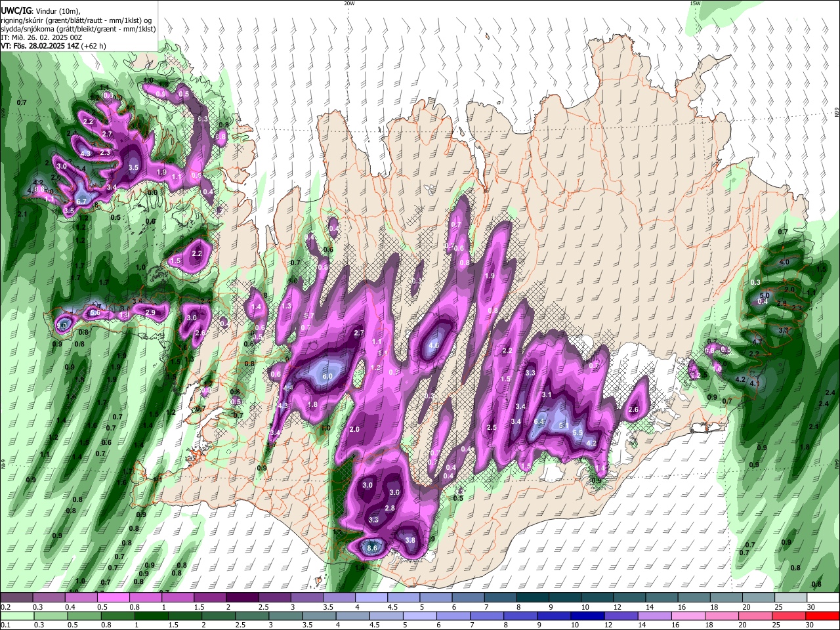Click the 'IT: Mið. 26. 02. 2025 00Z' initial time line

[x=41, y=37]
